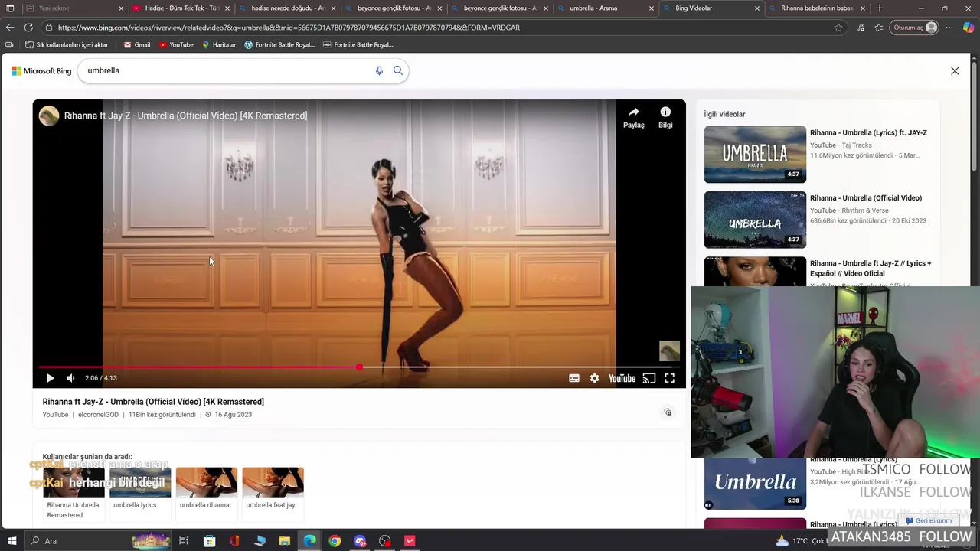Open the Haritalar bookmark
This screenshot has width=980, height=551.
[219, 45]
